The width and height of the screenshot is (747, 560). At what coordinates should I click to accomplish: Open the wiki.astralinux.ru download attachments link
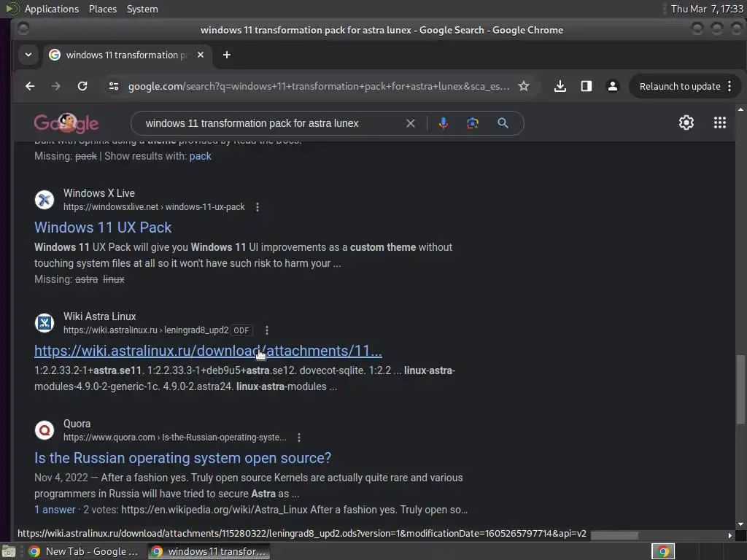click(208, 351)
